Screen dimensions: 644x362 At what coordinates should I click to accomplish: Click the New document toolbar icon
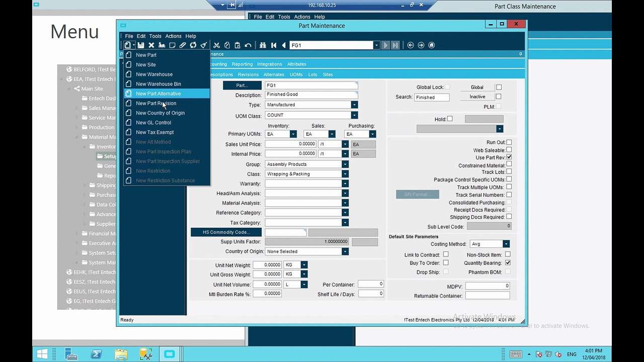coord(128,45)
